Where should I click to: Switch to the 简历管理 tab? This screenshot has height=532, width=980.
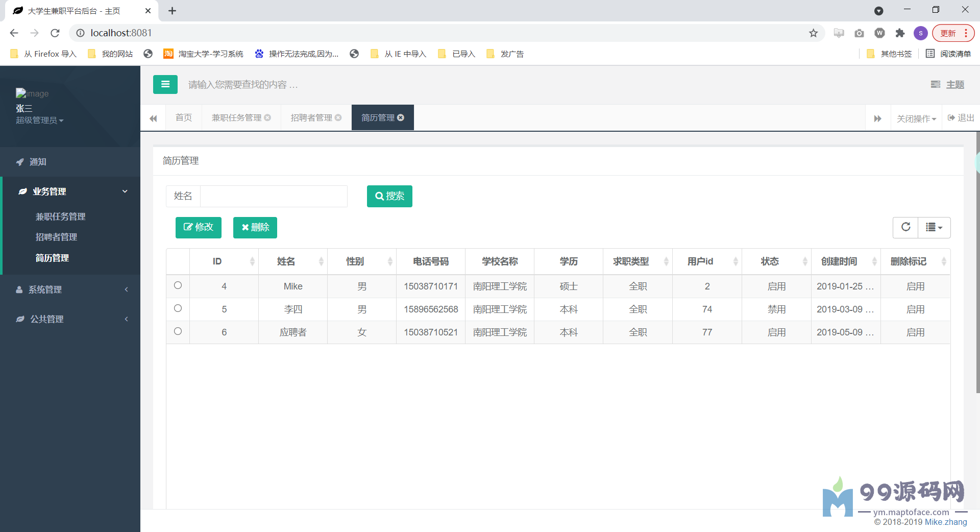tap(378, 118)
